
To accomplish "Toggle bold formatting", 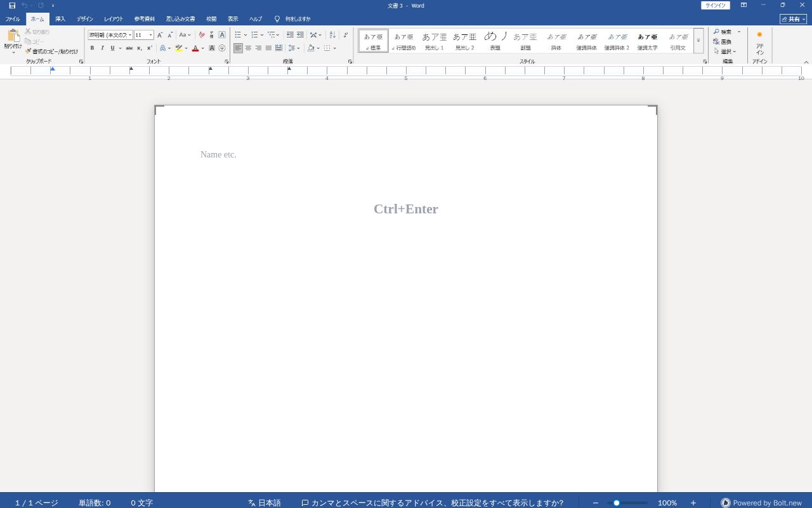I will coord(92,48).
